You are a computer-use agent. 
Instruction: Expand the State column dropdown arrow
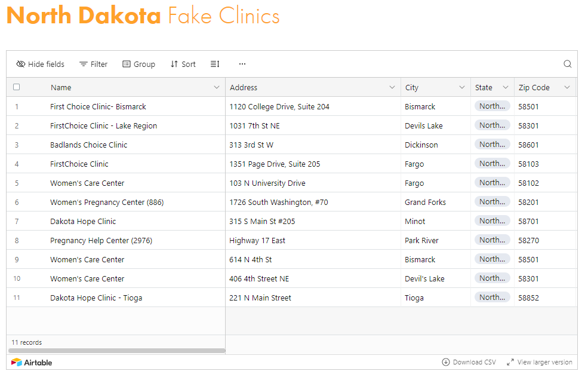point(505,87)
